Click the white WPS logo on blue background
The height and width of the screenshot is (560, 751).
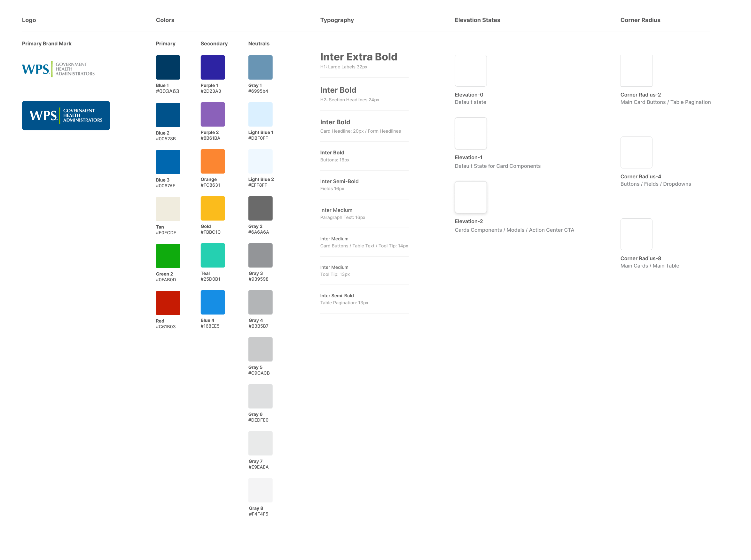[x=66, y=116]
